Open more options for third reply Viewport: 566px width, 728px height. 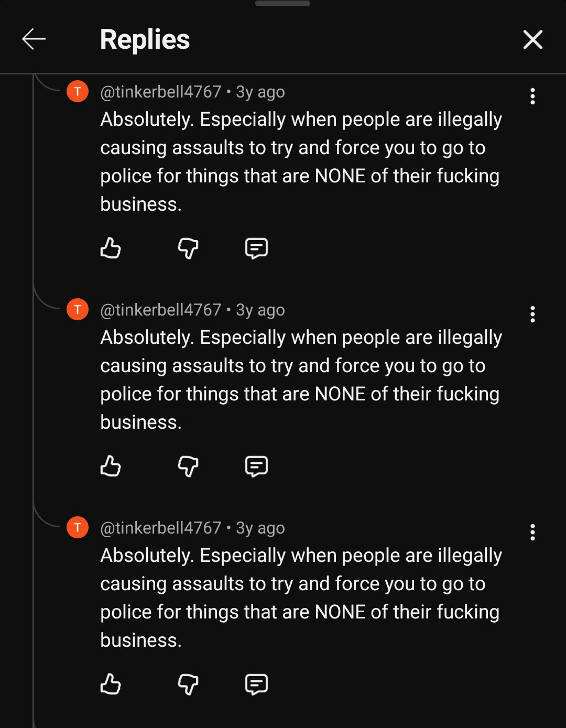coord(532,533)
